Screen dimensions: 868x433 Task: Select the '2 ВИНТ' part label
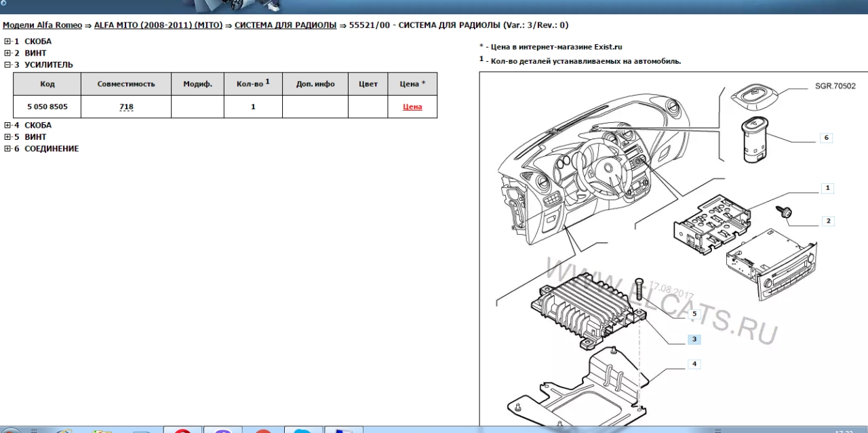[31, 53]
